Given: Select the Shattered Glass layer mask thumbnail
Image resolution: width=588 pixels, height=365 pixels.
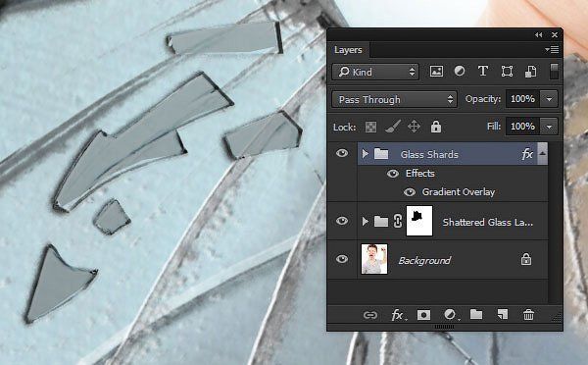Looking at the screenshot, I should click(419, 221).
